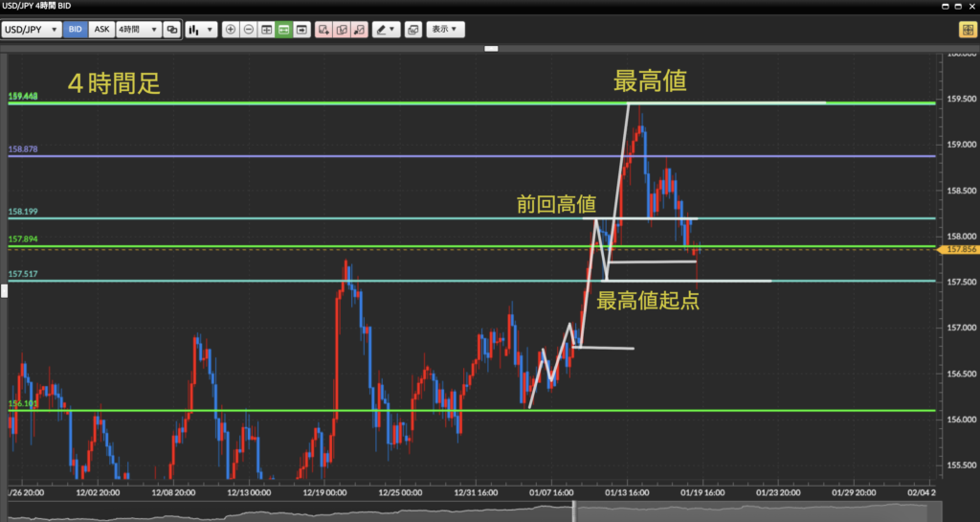Open the 表示 display menu
Viewport: 980px width, 522px height.
click(445, 30)
